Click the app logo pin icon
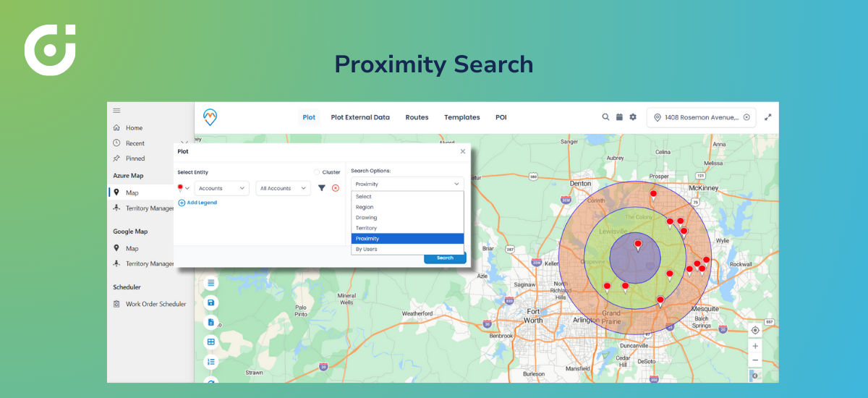The width and height of the screenshot is (868, 398). point(210,117)
